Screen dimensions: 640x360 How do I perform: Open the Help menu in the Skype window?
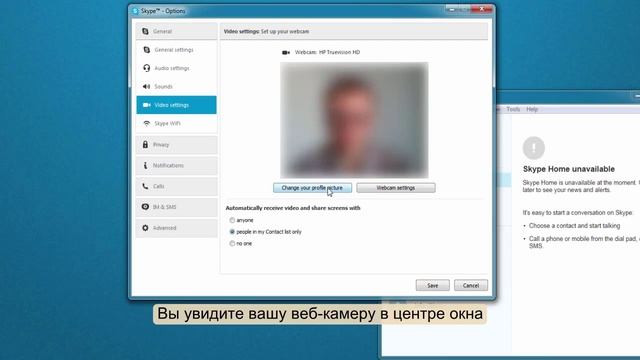[x=532, y=109]
